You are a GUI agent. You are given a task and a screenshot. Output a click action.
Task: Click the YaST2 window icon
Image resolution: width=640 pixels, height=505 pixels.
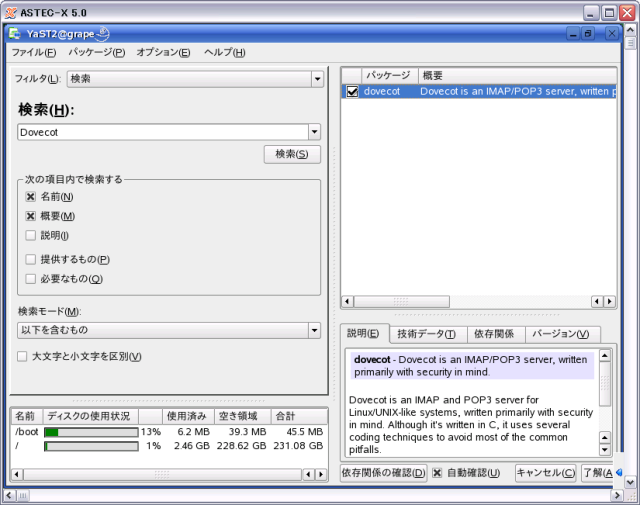pos(16,34)
